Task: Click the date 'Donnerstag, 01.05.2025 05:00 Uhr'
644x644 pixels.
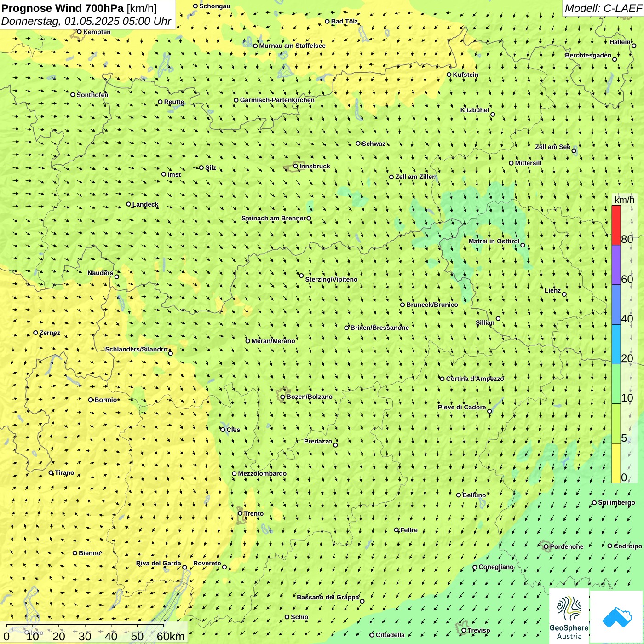Action: [86, 21]
